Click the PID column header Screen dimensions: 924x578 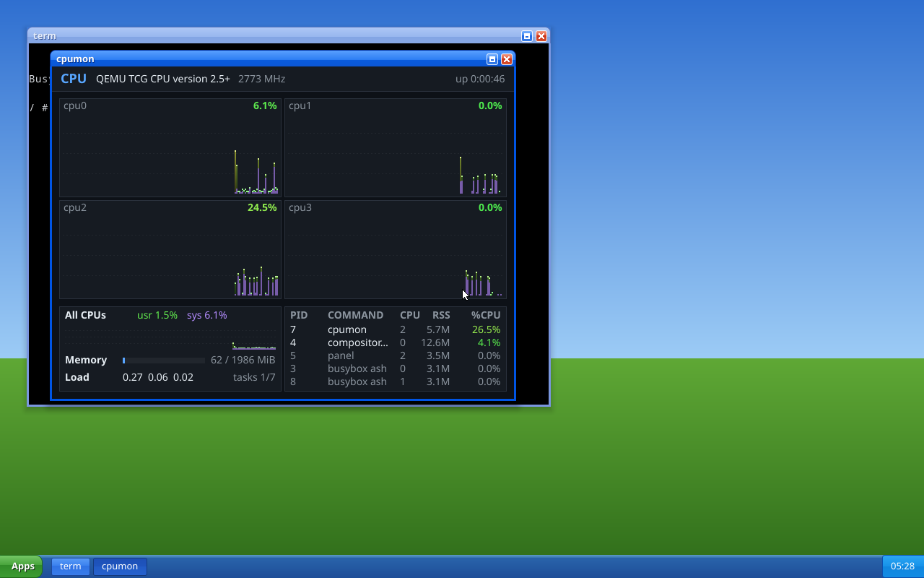(299, 315)
